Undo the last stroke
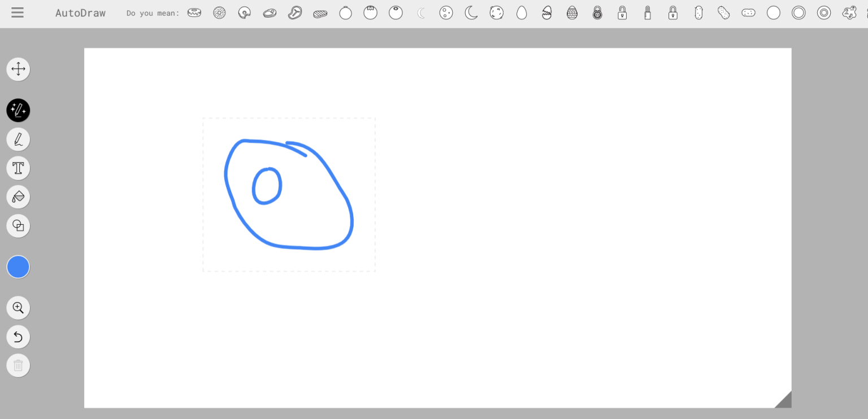Image resolution: width=868 pixels, height=419 pixels. (x=18, y=337)
